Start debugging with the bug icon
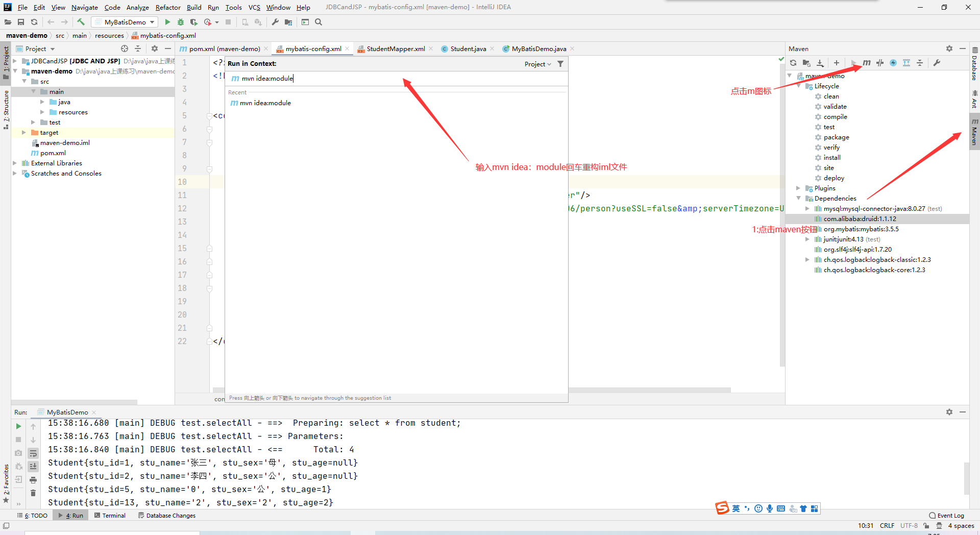Screen dimensions: 980x535 (x=180, y=22)
